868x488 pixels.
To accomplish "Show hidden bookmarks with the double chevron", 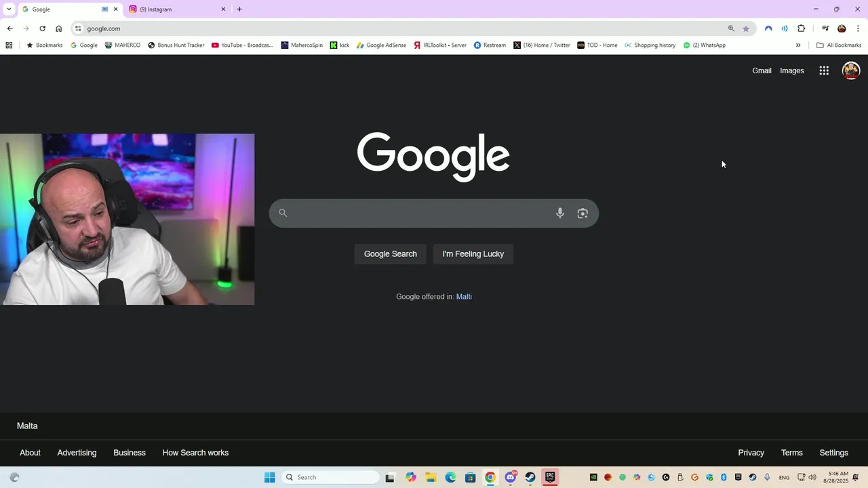I will tap(798, 45).
